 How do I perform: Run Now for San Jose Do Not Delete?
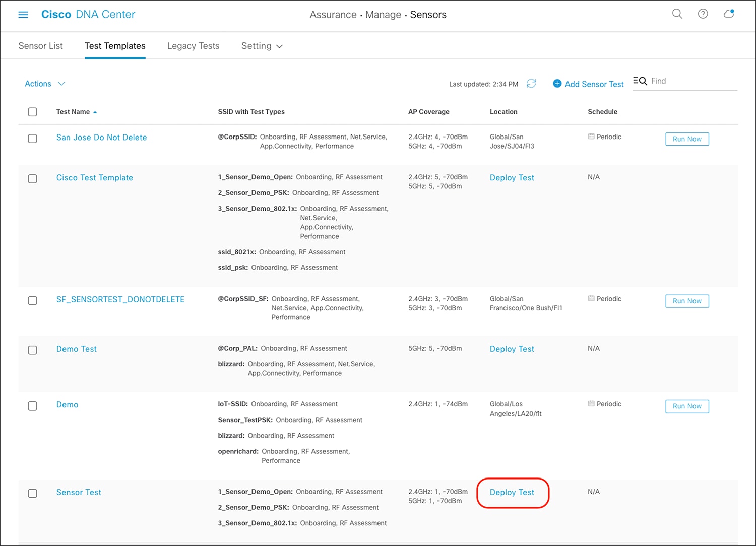click(x=687, y=139)
